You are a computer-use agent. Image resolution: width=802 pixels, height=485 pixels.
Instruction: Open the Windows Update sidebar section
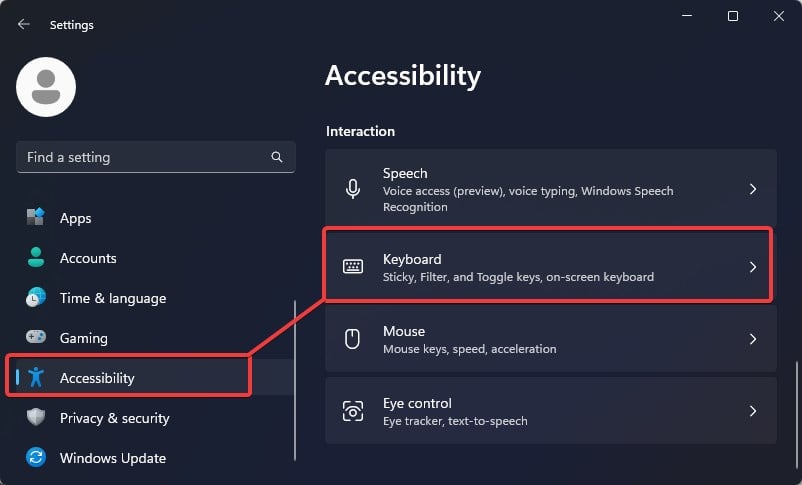(x=112, y=458)
